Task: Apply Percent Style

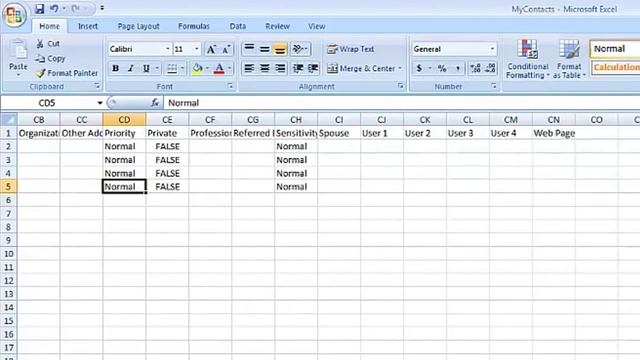Action: pos(442,68)
